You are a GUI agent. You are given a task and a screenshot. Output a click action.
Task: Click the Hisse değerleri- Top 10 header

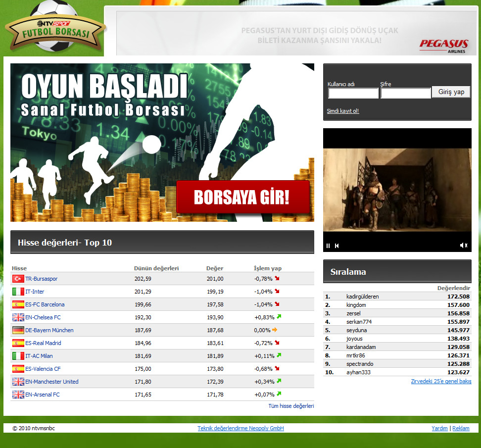[x=162, y=243]
